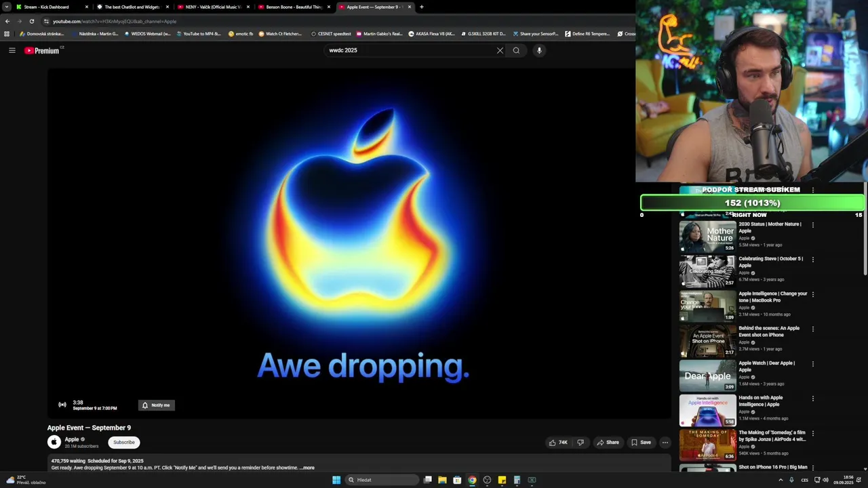Share the Apple Event video

click(608, 443)
